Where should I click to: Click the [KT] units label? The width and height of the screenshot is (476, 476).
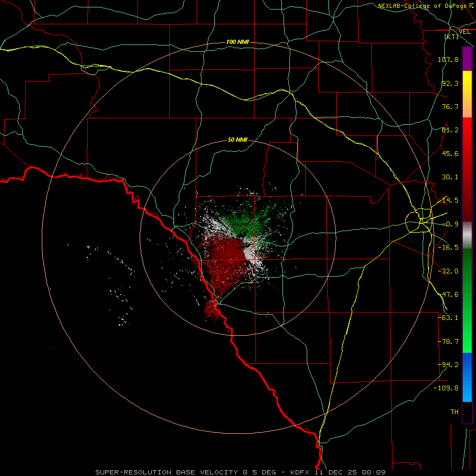[452, 36]
